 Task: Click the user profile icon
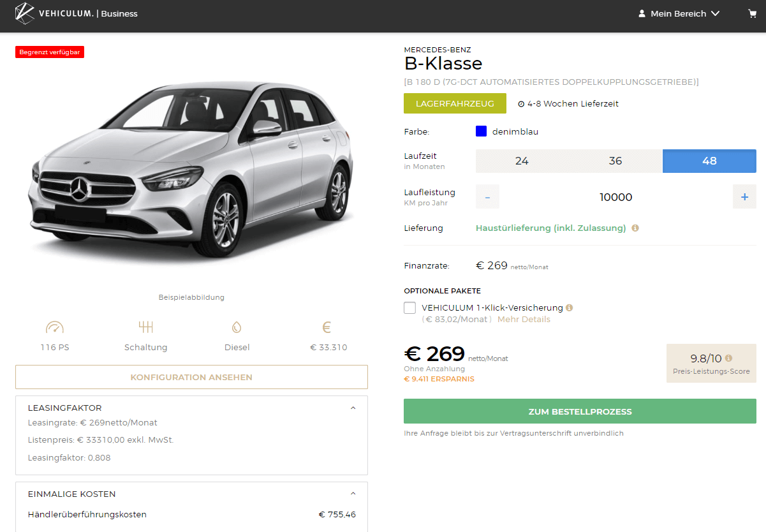pyautogui.click(x=642, y=13)
